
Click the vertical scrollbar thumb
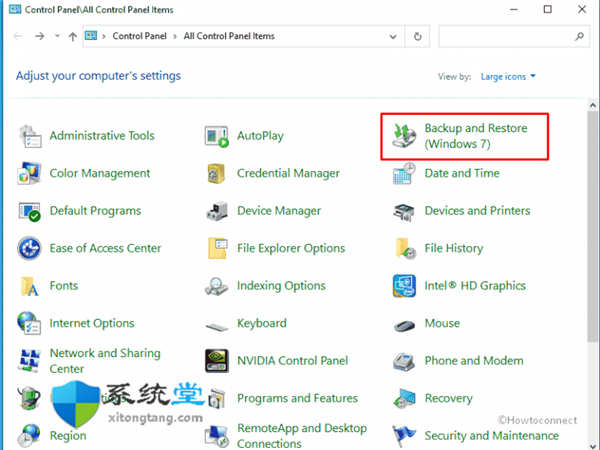point(593,227)
